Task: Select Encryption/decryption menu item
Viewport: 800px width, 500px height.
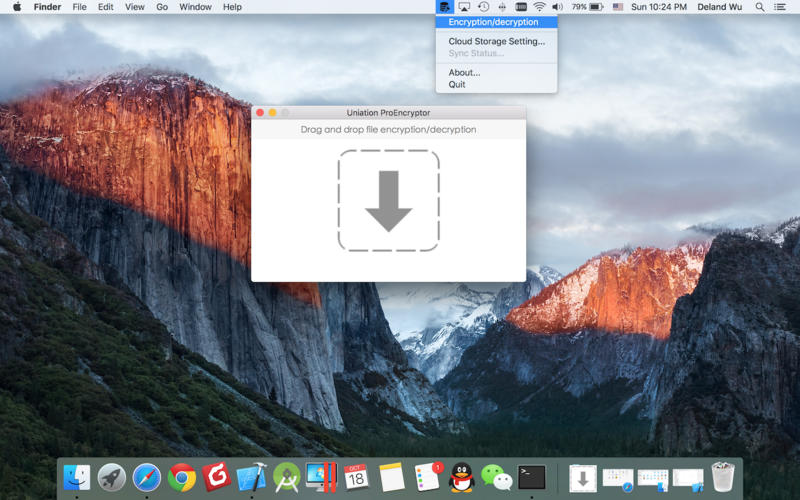Action: (496, 22)
